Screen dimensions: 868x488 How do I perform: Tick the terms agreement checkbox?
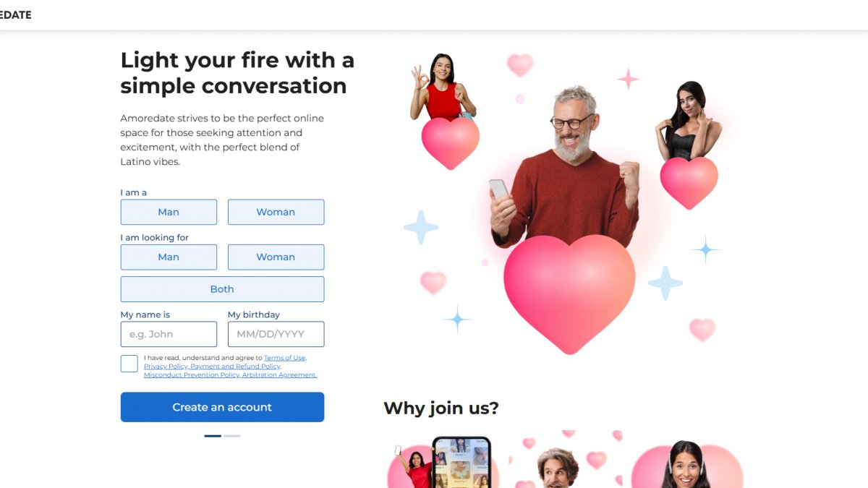click(x=129, y=364)
